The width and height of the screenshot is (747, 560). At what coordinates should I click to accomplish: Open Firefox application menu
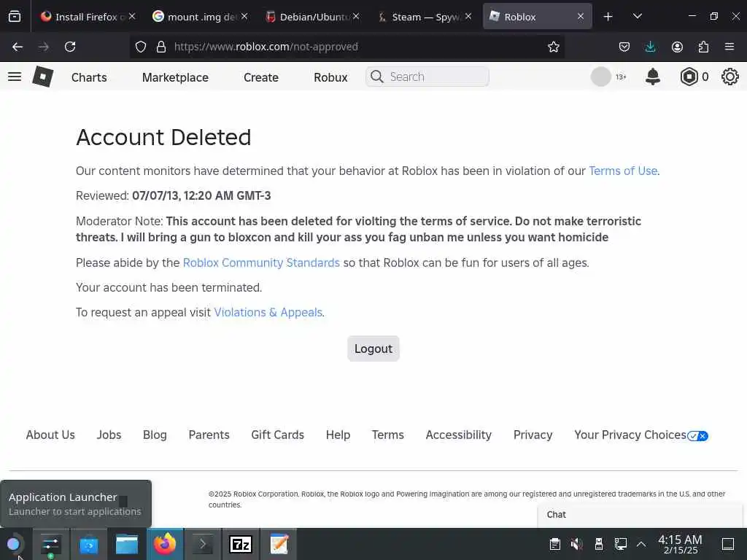click(x=729, y=47)
